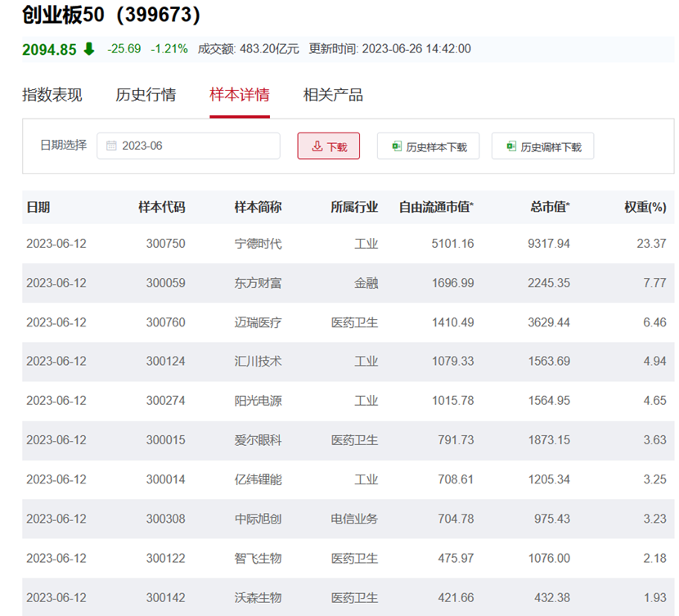Click weight value 23.37

tap(651, 244)
